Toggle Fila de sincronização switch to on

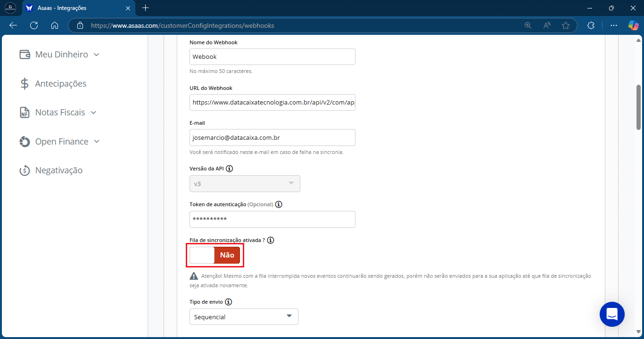point(215,255)
